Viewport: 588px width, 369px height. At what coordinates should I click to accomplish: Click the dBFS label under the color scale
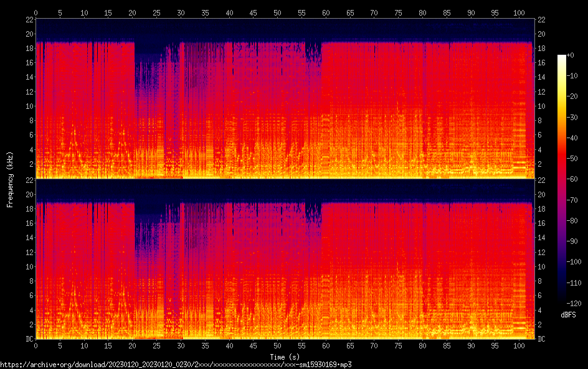(568, 315)
